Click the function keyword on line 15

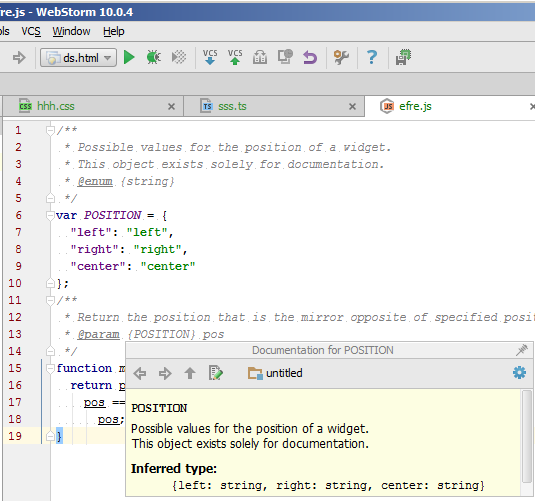(84, 368)
